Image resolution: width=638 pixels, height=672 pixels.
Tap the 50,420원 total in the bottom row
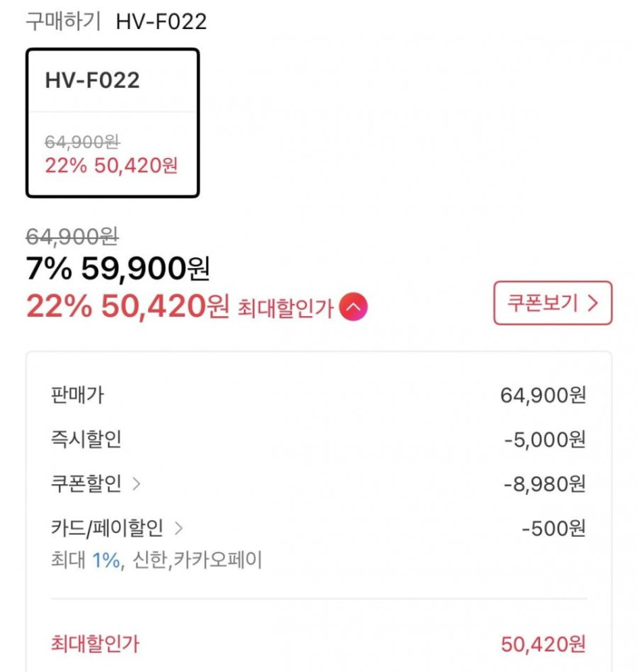coord(544,644)
